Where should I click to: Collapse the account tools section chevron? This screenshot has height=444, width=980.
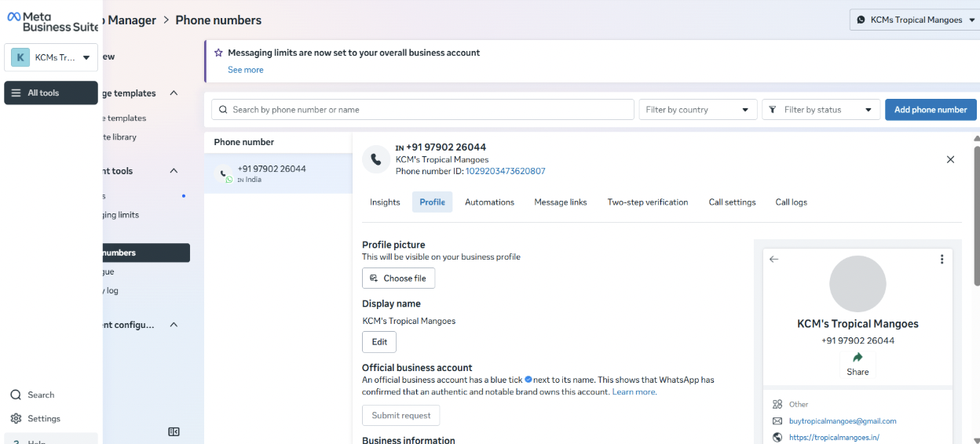pyautogui.click(x=174, y=170)
